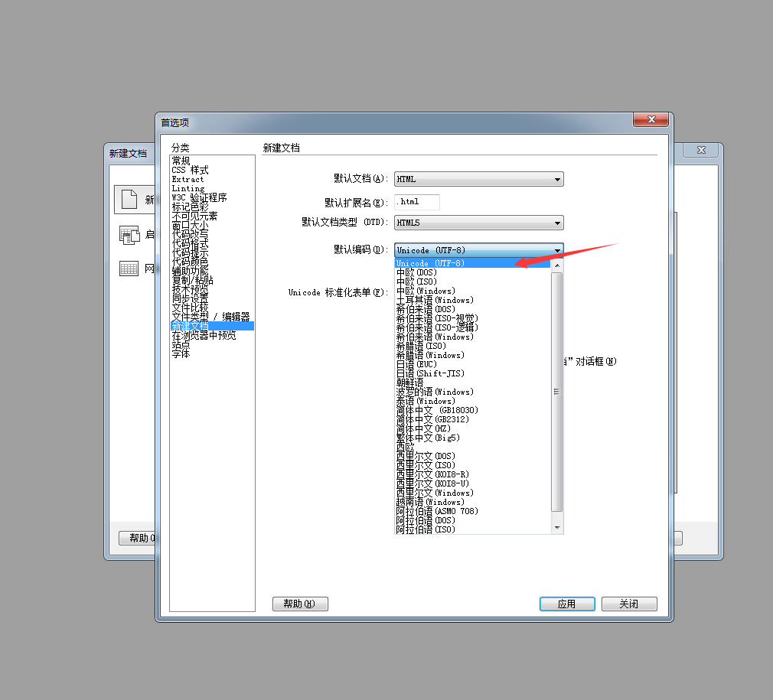Click the 关闭 button

(629, 604)
